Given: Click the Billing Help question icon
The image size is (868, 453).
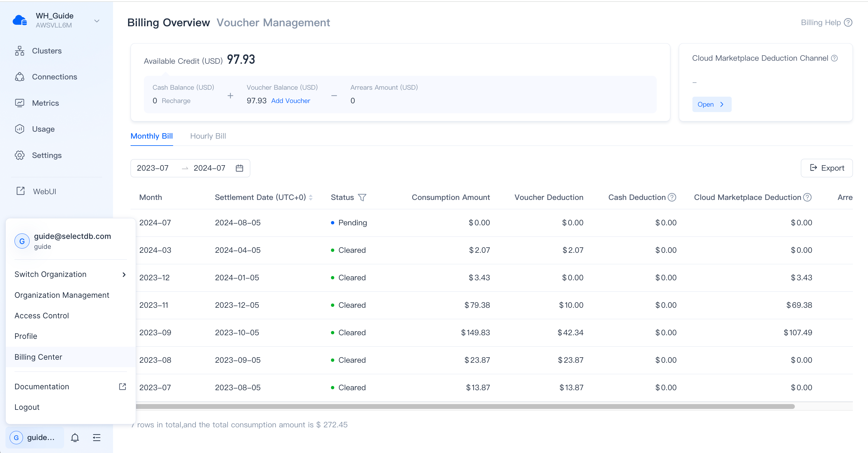Looking at the screenshot, I should (x=848, y=23).
